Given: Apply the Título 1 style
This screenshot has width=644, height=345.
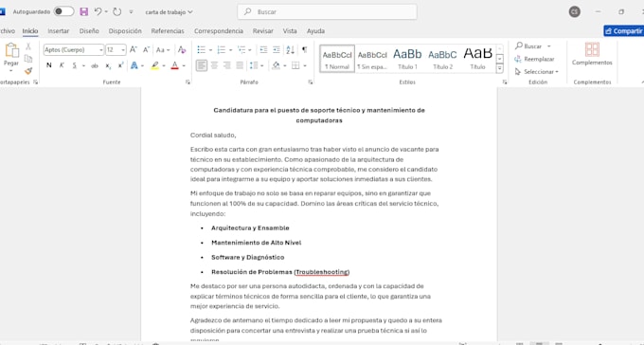Looking at the screenshot, I should [407, 59].
